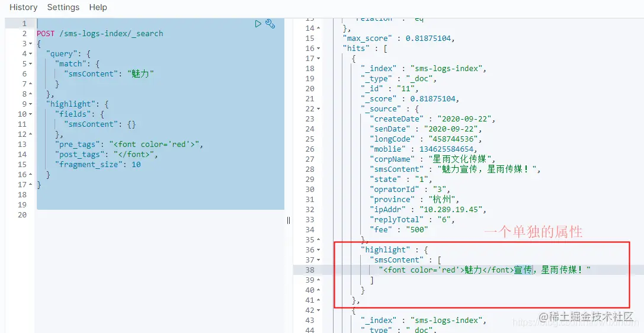Toggle fold arrow at editor line 8
The width and height of the screenshot is (644, 333).
pyautogui.click(x=31, y=94)
